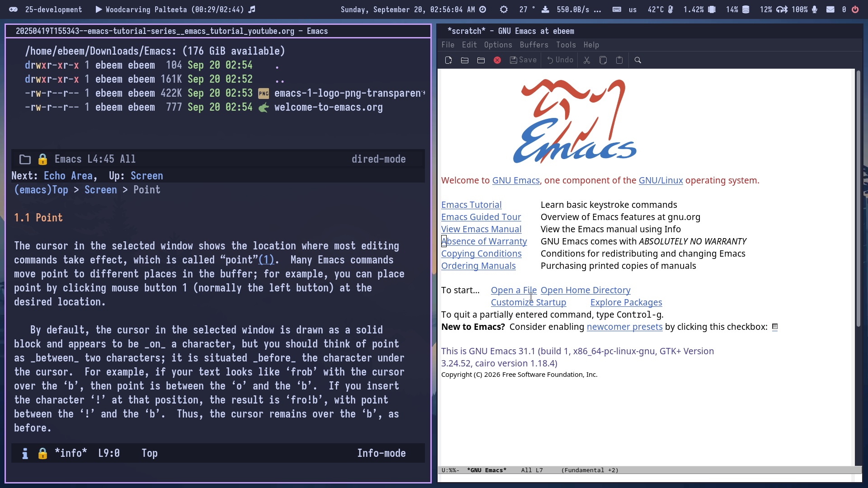Click the Copying Conditions link
Screen dimensions: 868x488
click(481, 253)
